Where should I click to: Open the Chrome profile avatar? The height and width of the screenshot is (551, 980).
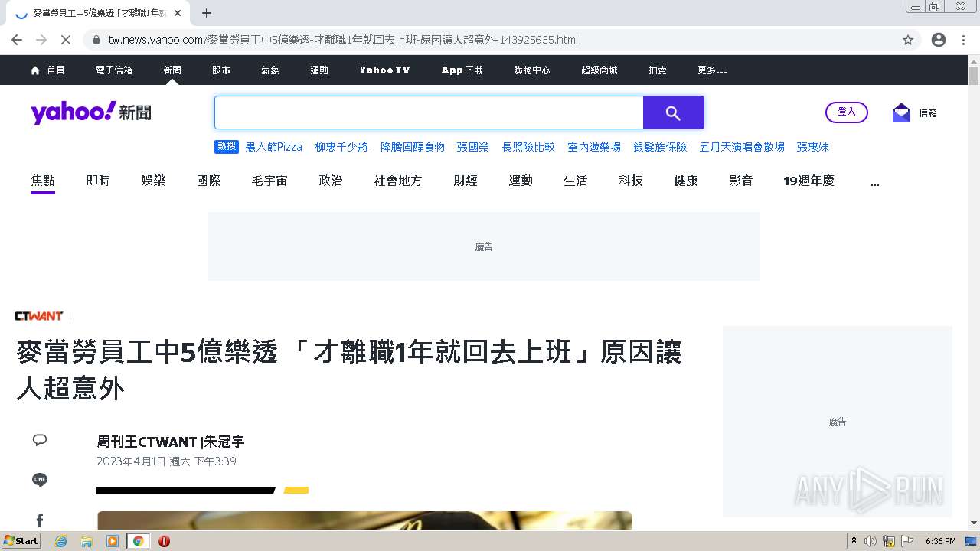coord(939,40)
